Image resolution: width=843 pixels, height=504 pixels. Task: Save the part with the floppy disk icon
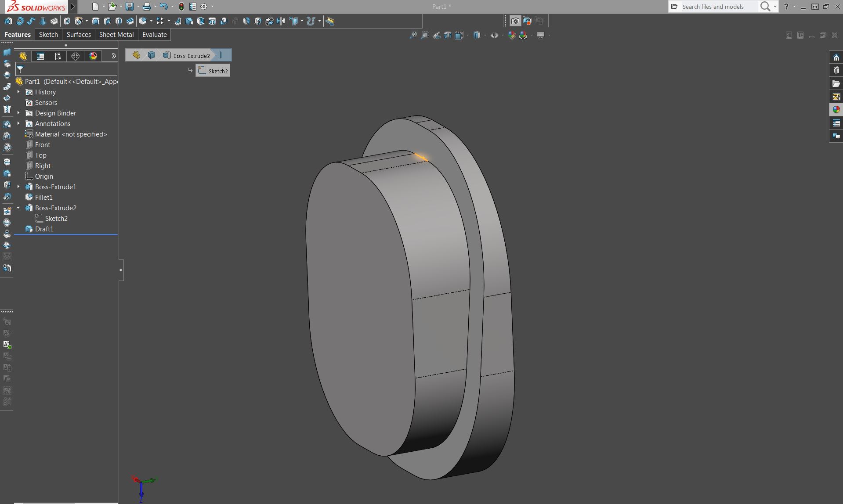(x=130, y=7)
